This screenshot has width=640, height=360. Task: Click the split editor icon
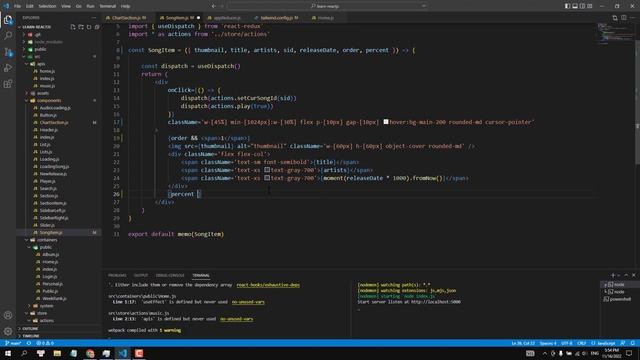tap(624, 18)
